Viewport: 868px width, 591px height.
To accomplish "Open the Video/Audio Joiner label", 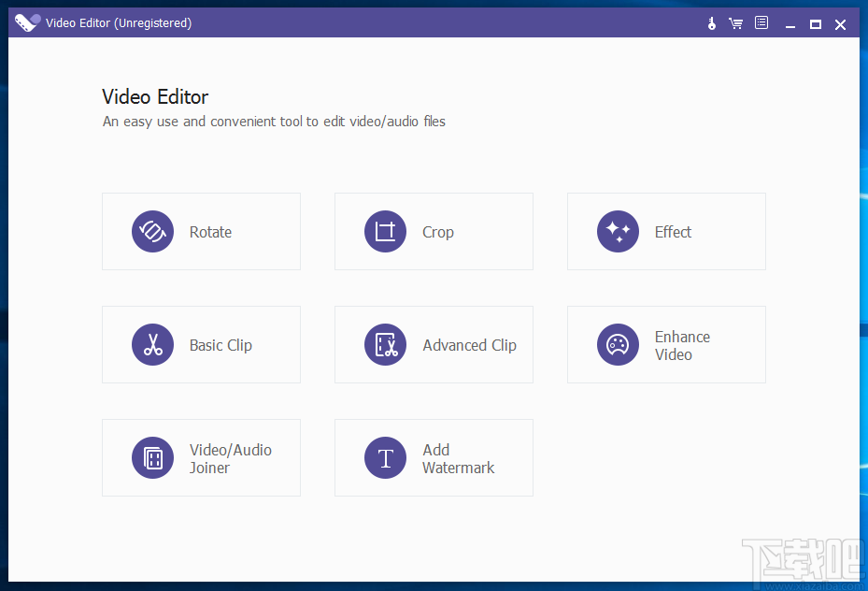I will [x=230, y=458].
